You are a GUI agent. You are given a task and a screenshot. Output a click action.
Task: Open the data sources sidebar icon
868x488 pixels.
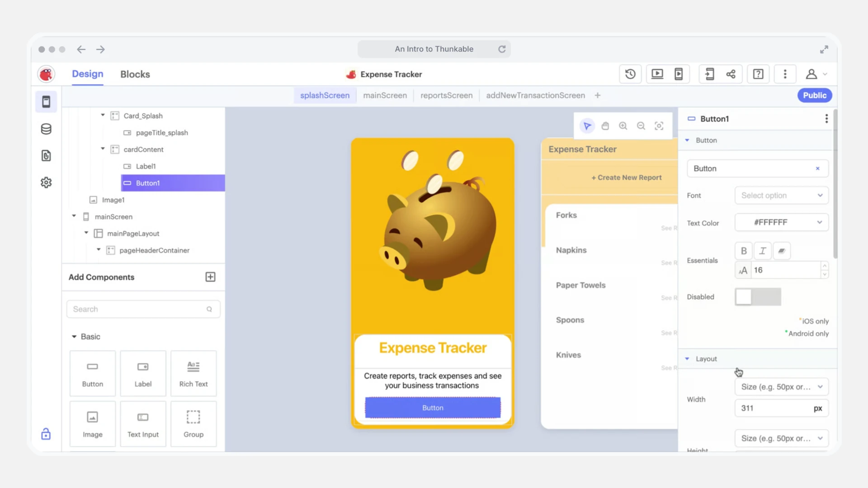(x=46, y=129)
